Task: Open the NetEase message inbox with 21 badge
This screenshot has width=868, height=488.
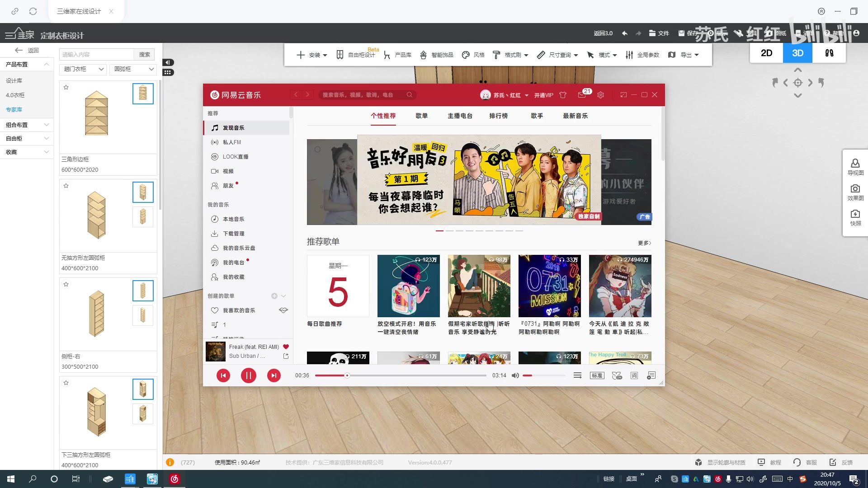Action: 582,95
